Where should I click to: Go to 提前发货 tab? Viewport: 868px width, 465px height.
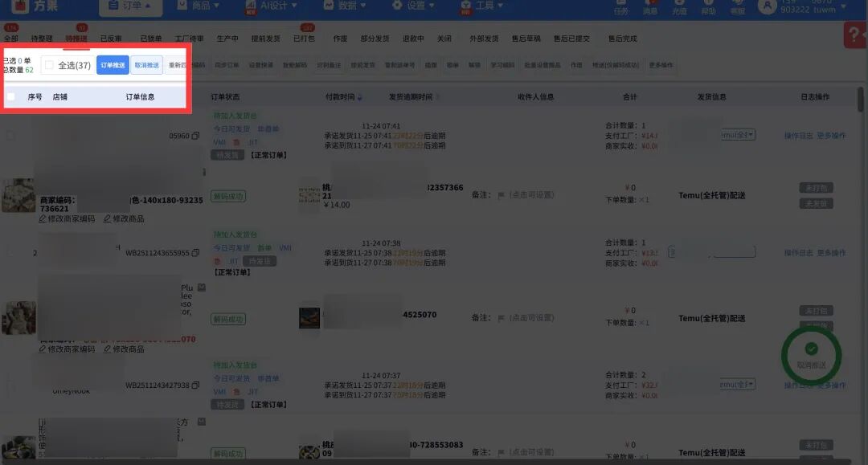(266, 39)
